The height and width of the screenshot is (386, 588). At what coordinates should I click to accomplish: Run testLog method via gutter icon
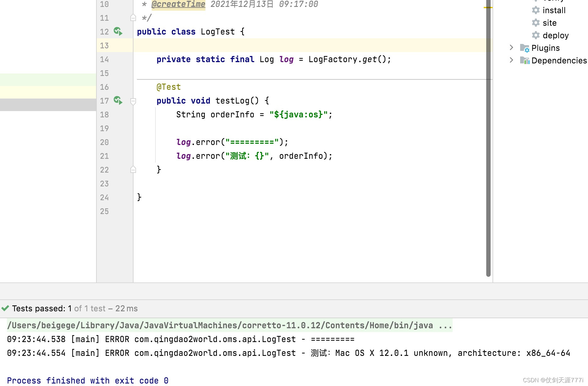(x=118, y=100)
